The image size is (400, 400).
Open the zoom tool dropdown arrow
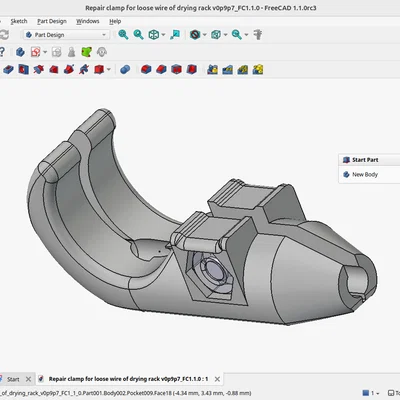tap(246, 35)
